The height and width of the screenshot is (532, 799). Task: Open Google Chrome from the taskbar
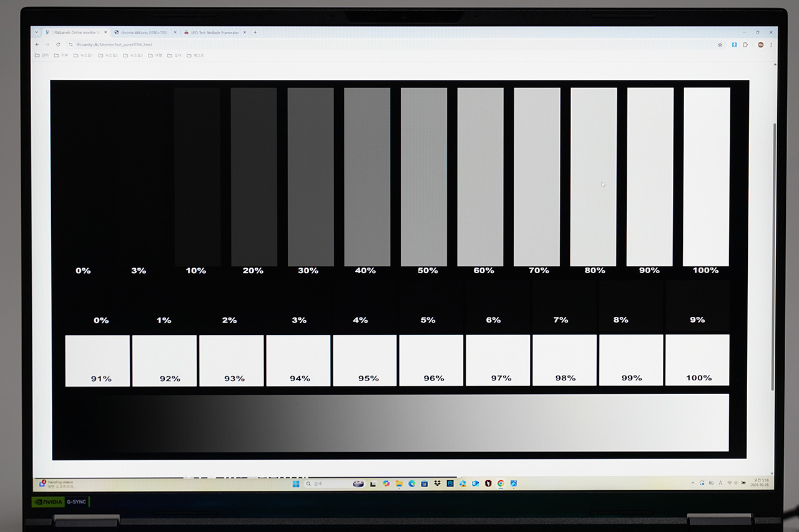point(501,483)
